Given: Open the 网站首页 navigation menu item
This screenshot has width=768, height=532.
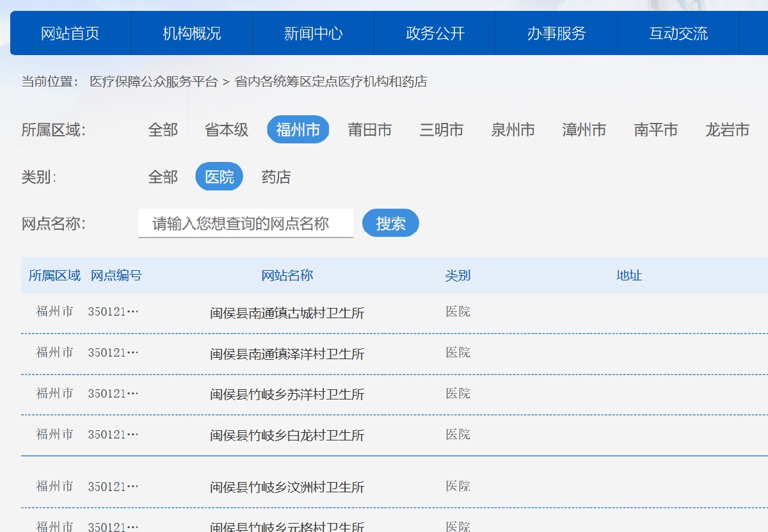Looking at the screenshot, I should pos(70,33).
